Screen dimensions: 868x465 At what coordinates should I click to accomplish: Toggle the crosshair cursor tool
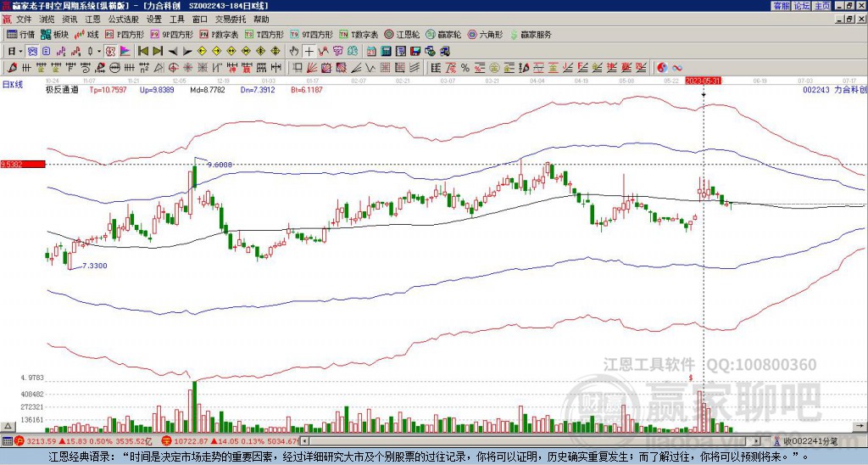[x=309, y=51]
